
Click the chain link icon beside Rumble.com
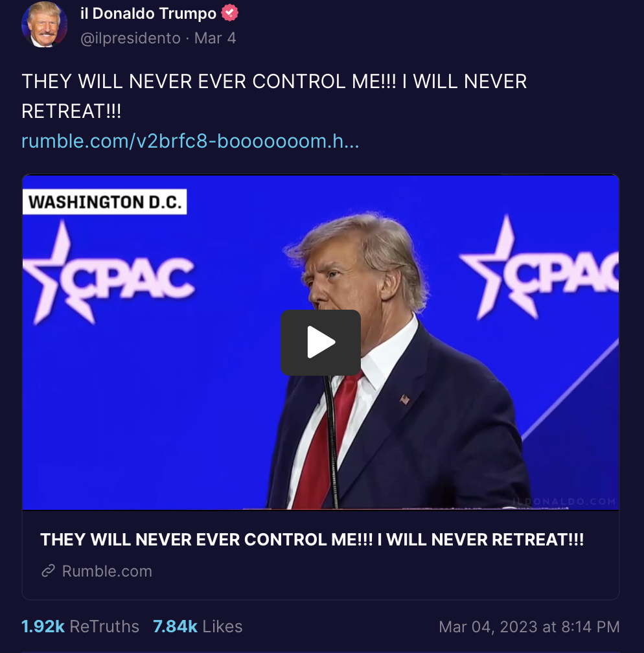(49, 571)
